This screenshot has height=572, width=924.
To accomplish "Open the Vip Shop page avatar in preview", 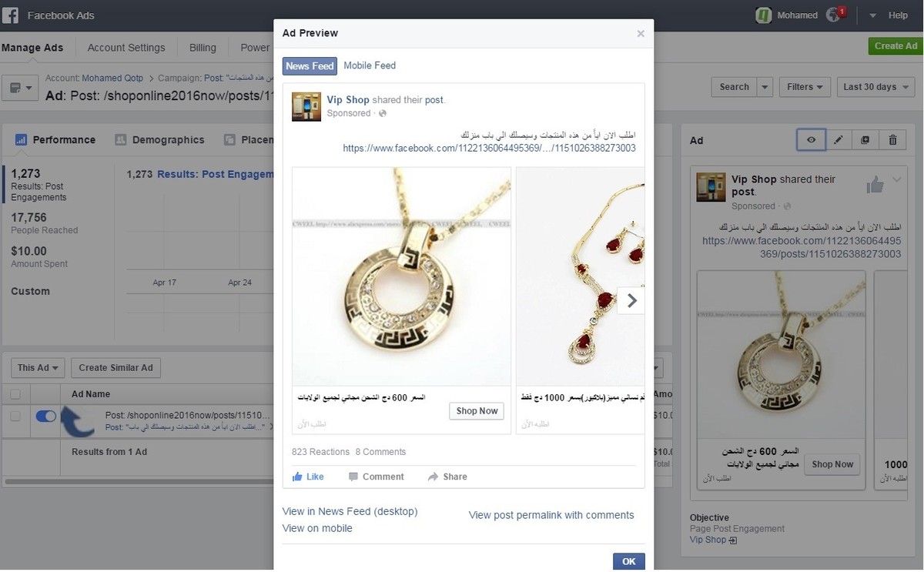I will tap(306, 106).
